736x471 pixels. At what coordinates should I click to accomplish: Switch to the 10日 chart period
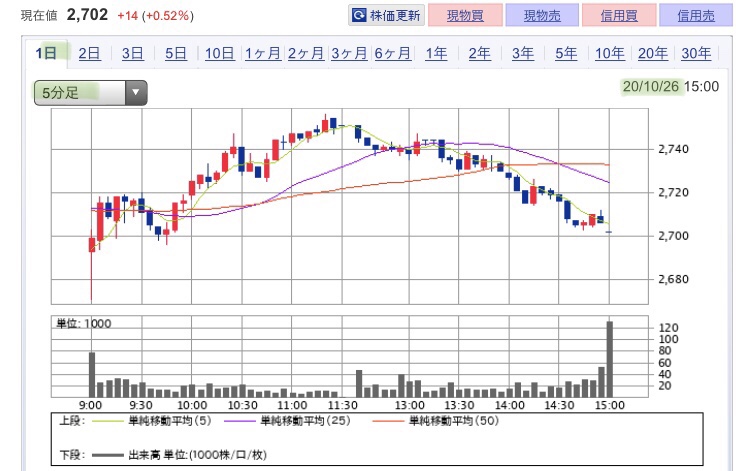click(x=219, y=53)
